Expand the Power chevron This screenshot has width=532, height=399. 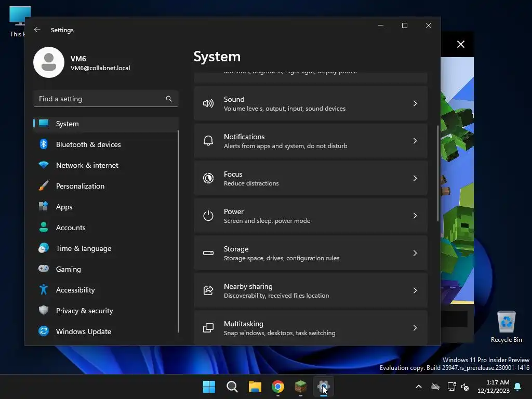pyautogui.click(x=415, y=216)
